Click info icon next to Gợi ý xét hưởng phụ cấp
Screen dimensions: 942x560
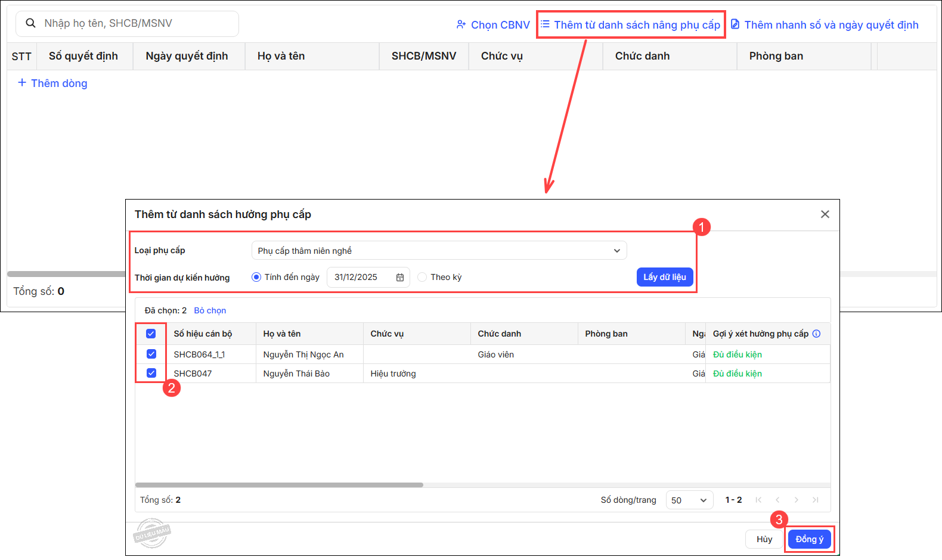coord(817,334)
